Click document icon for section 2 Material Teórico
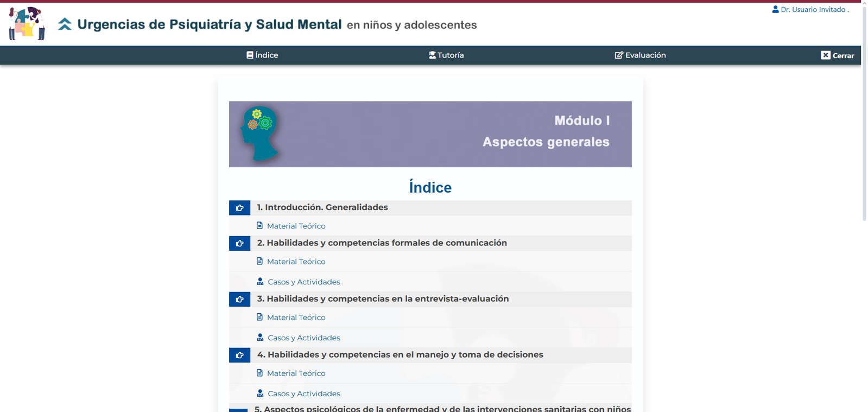Viewport: 868px width, 412px height. (259, 261)
